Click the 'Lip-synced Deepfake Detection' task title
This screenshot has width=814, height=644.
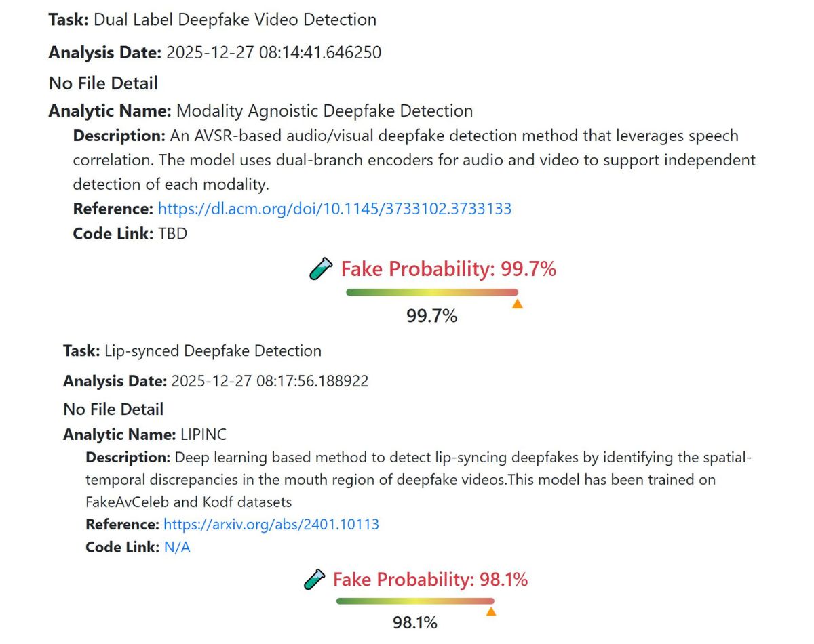[212, 351]
